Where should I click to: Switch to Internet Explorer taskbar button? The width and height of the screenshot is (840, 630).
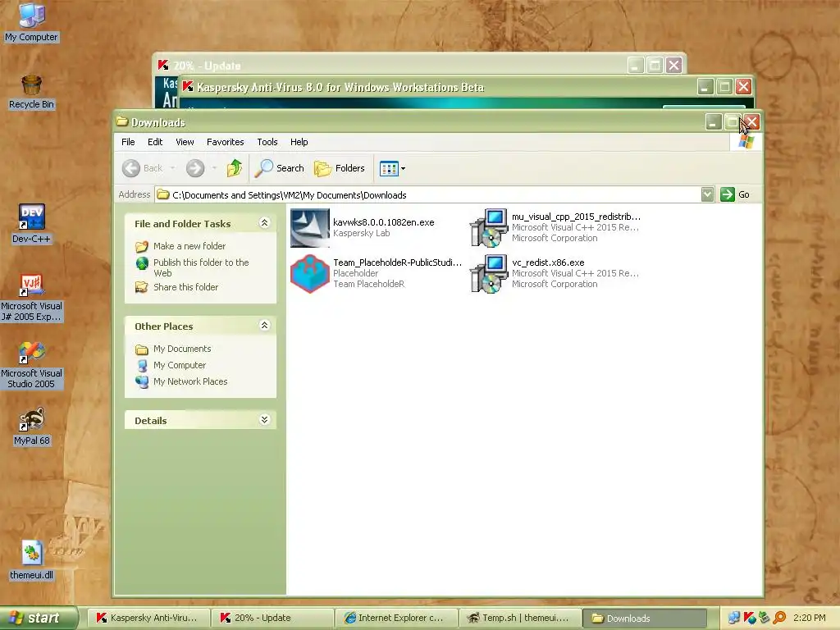click(x=395, y=619)
